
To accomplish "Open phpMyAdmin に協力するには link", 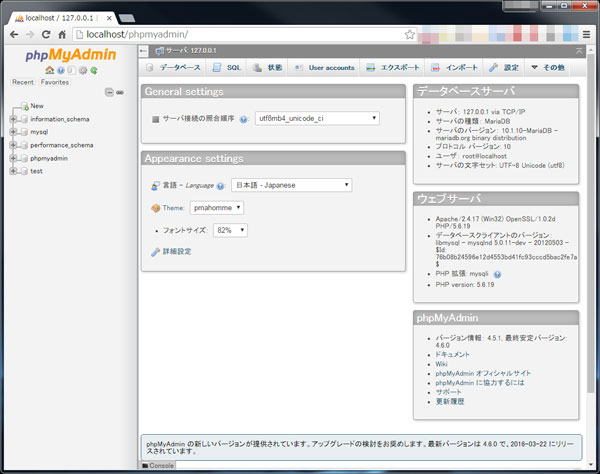I will point(480,383).
